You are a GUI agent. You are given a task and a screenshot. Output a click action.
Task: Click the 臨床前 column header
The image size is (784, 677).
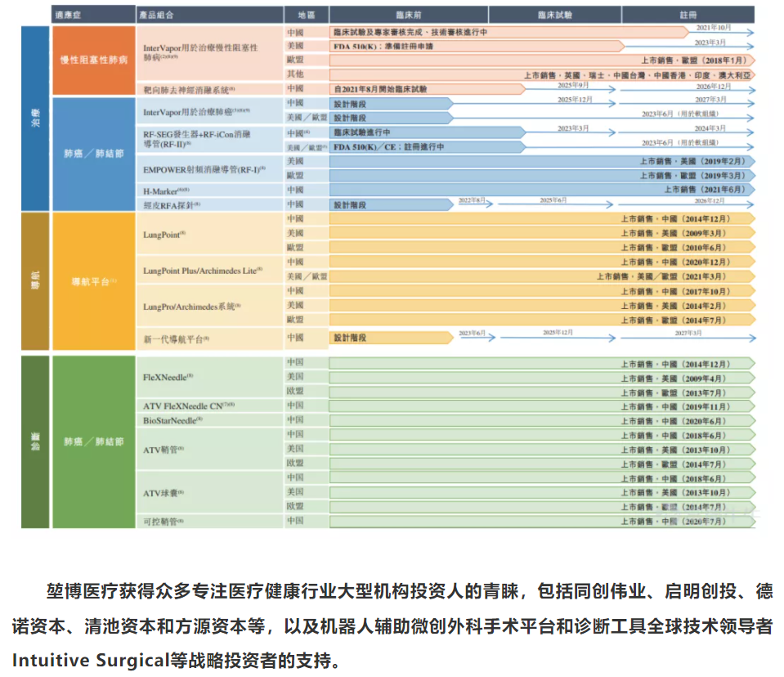(409, 15)
